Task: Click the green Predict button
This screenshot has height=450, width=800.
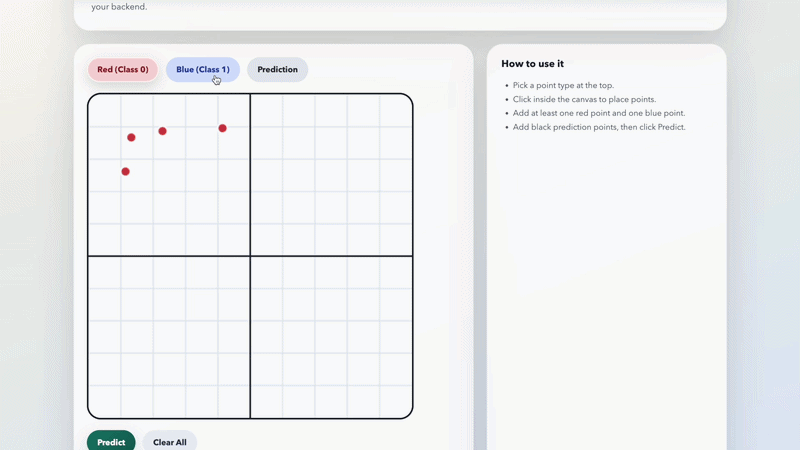Action: [111, 441]
